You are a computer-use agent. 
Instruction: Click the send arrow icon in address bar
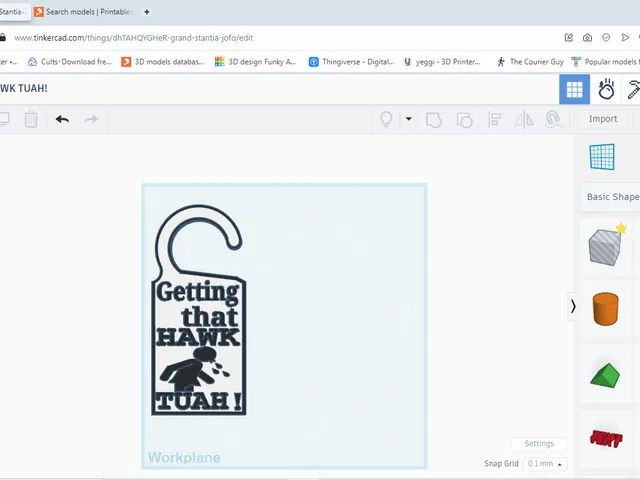pos(625,38)
